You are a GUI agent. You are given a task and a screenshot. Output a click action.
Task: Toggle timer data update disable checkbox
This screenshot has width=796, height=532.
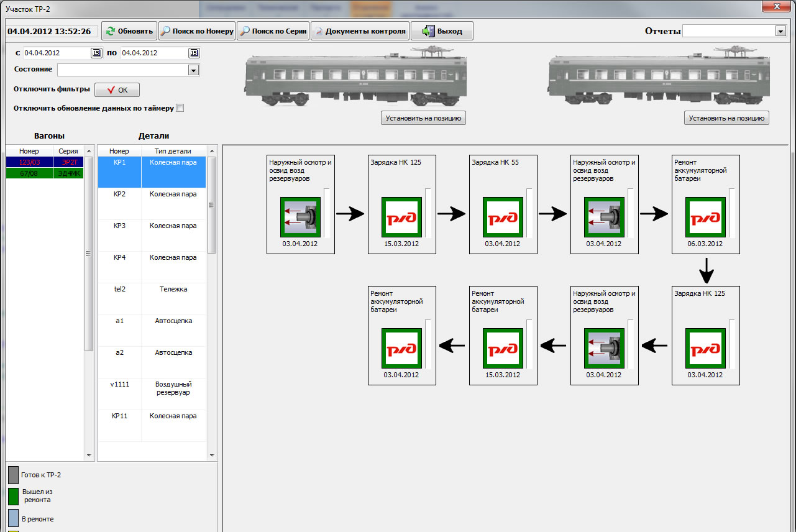pos(180,108)
